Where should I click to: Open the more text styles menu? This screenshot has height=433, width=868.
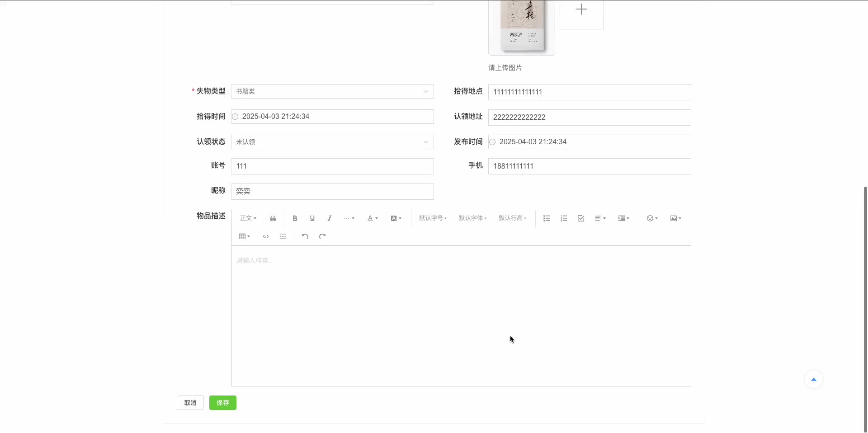349,218
